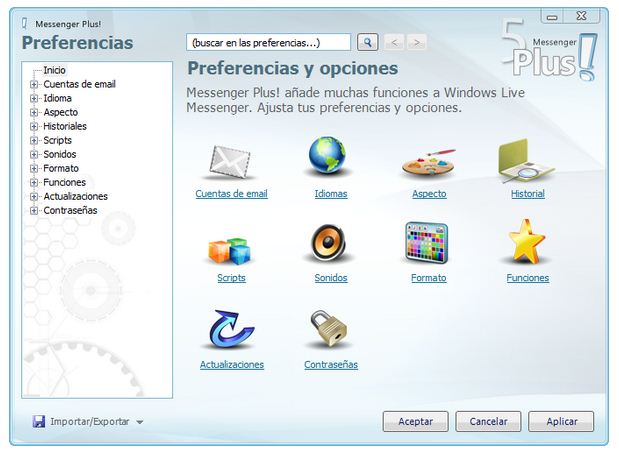Expand the Formato tree node
The image size is (619, 454).
[x=34, y=169]
